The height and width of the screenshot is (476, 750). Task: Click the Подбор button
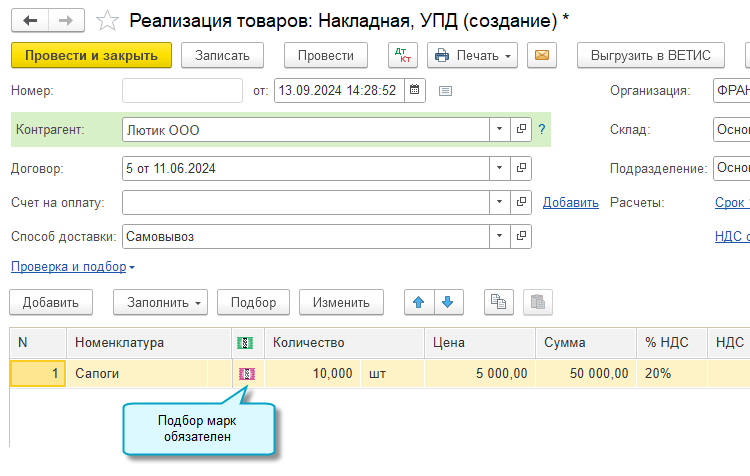[x=254, y=302]
